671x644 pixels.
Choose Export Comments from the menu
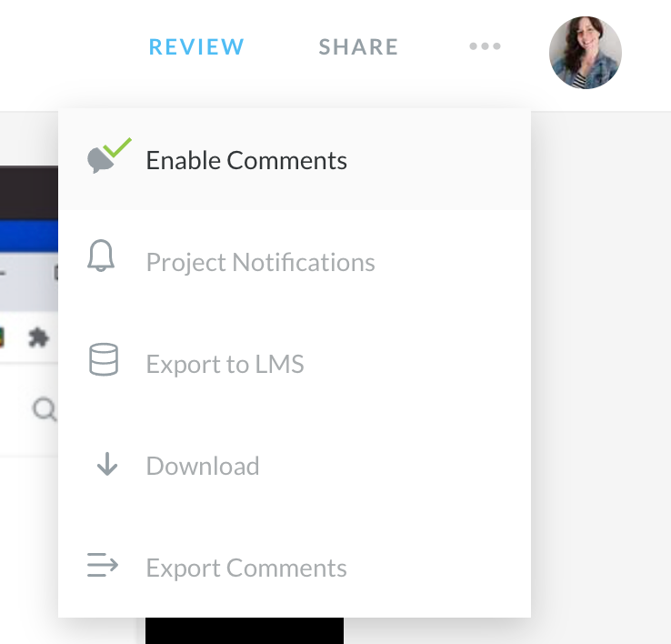click(x=246, y=569)
